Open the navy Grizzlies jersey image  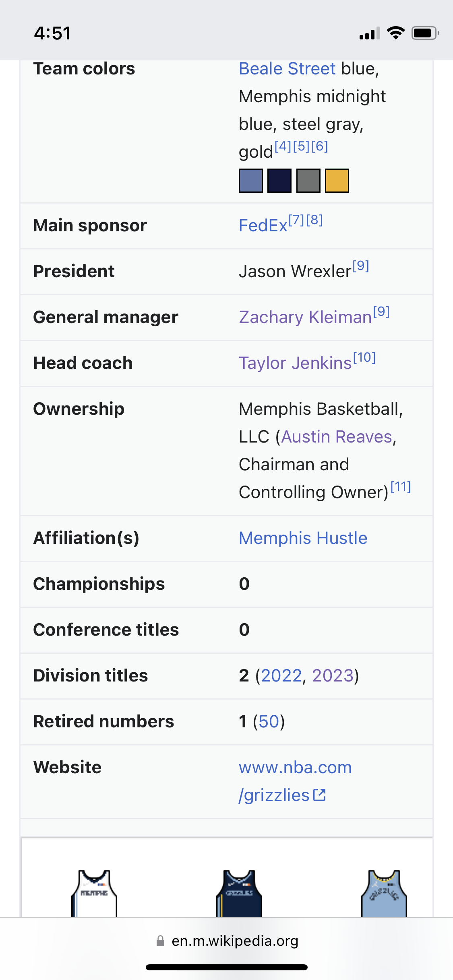[x=239, y=894]
